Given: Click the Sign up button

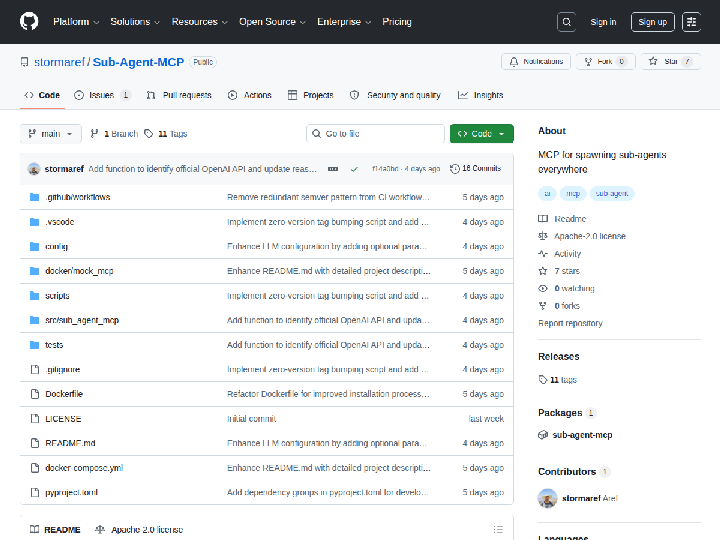Looking at the screenshot, I should tap(652, 22).
